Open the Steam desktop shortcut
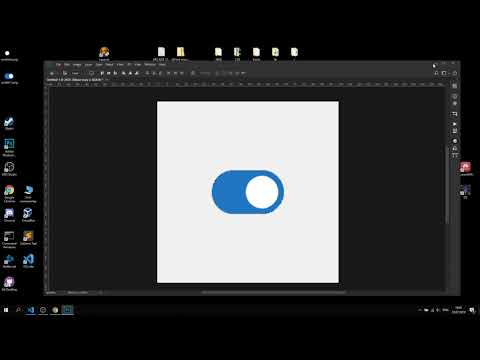Screen dimensions: 480x360 pyautogui.click(x=9, y=123)
